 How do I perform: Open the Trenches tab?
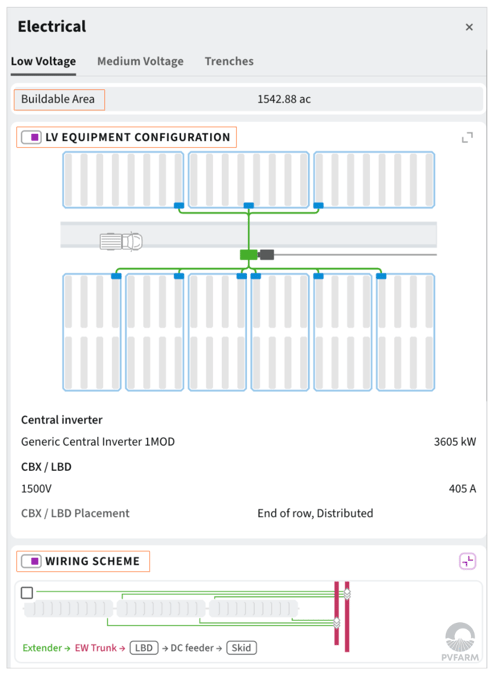(x=229, y=61)
